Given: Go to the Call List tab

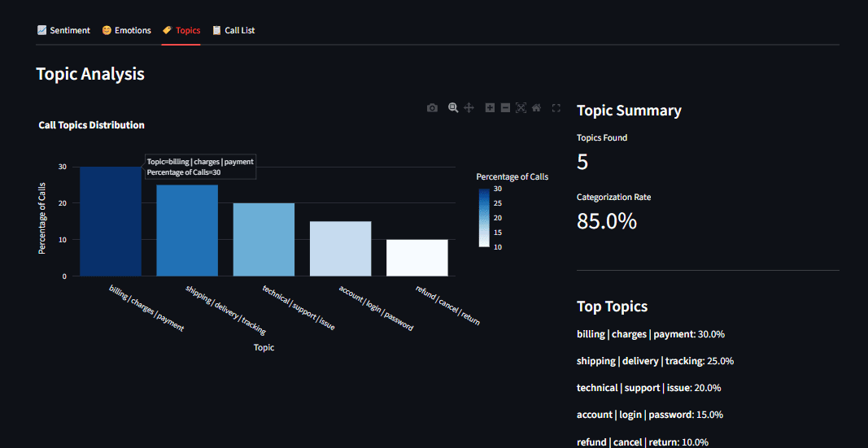Looking at the screenshot, I should coord(233,30).
